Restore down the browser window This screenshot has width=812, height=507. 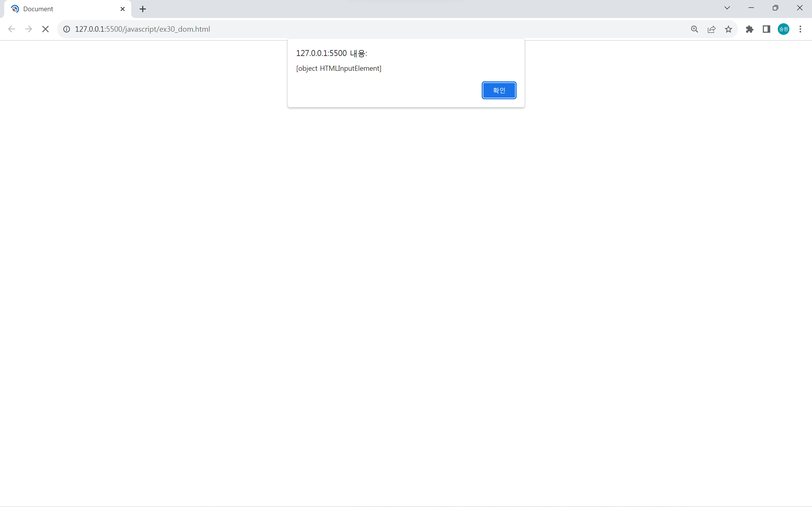[775, 8]
